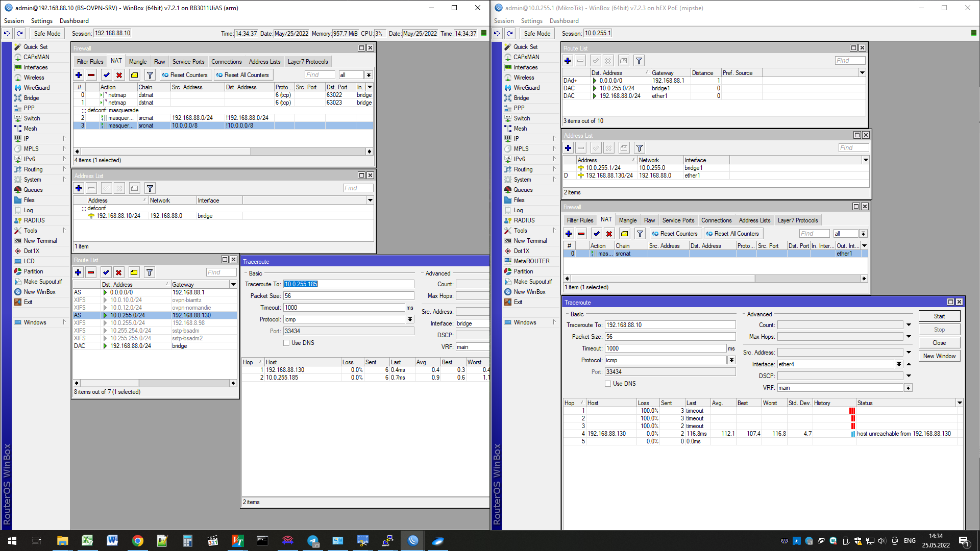Image resolution: width=980 pixels, height=551 pixels.
Task: Expand the Count field in hEX PoE Traceroute
Action: click(909, 325)
